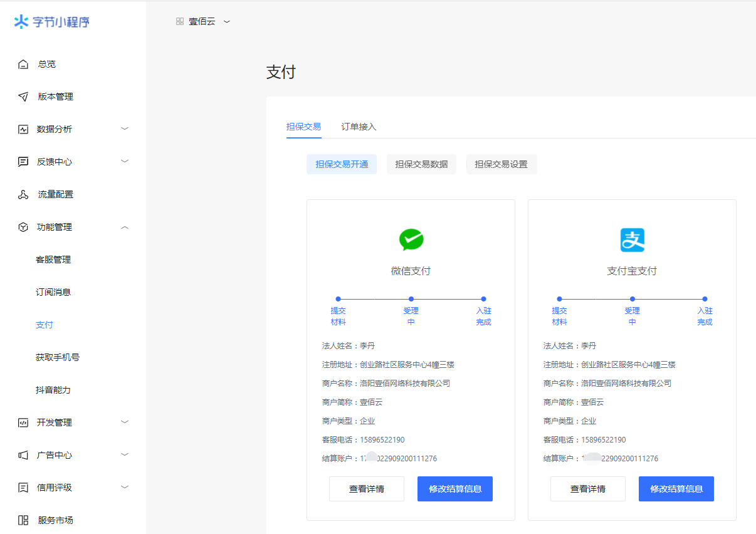Go to 服务市场 in the sidebar
This screenshot has height=534, width=756.
tap(56, 520)
